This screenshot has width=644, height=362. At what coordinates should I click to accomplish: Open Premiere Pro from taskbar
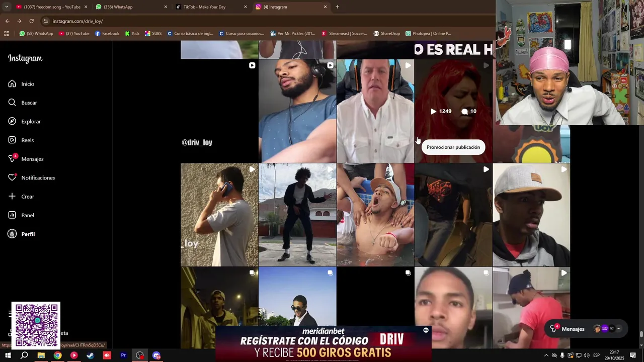coord(123,355)
